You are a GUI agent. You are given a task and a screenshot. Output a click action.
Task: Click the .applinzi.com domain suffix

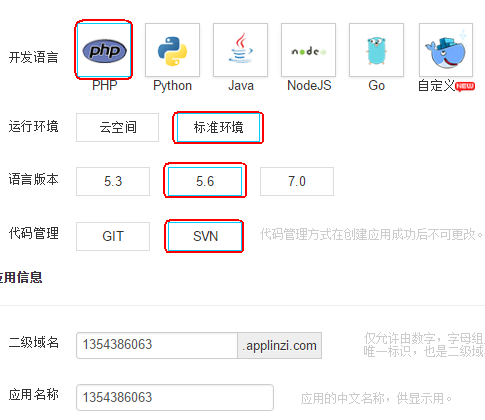tap(280, 345)
